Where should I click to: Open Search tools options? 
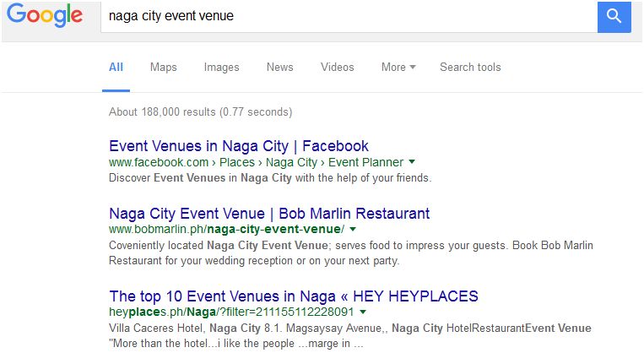coord(470,67)
